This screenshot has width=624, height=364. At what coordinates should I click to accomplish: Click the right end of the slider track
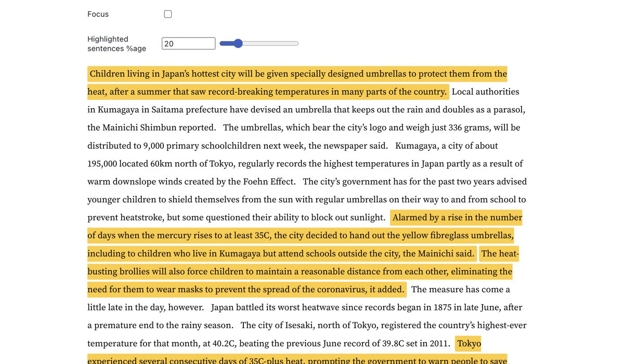[x=296, y=44]
